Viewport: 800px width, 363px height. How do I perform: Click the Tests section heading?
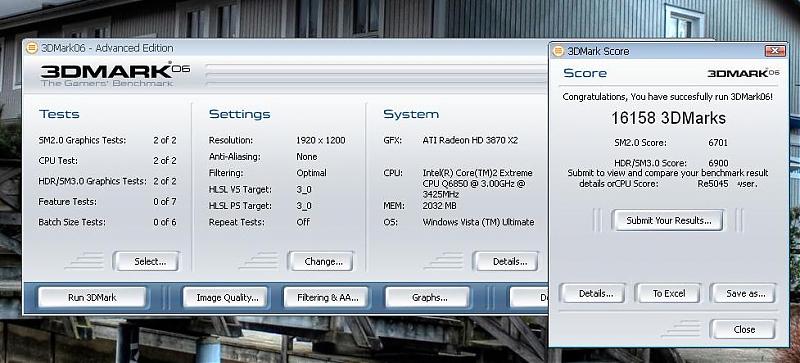tap(59, 114)
